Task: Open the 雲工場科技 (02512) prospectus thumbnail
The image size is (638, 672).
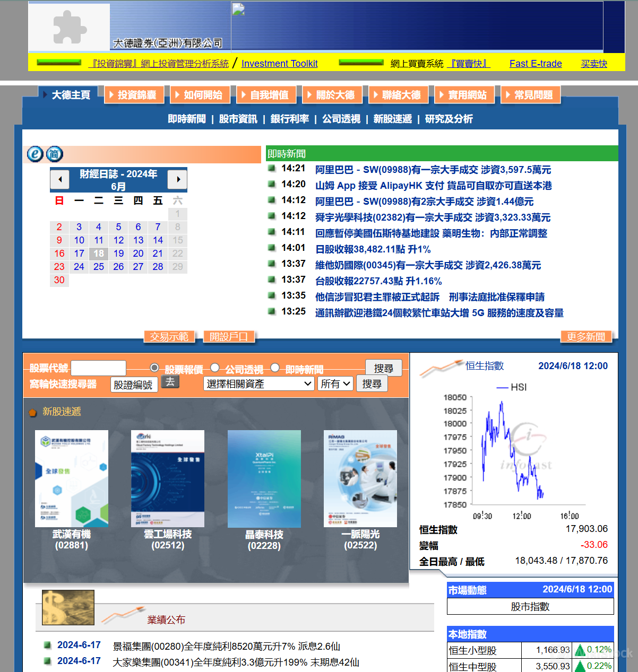Action: (168, 478)
